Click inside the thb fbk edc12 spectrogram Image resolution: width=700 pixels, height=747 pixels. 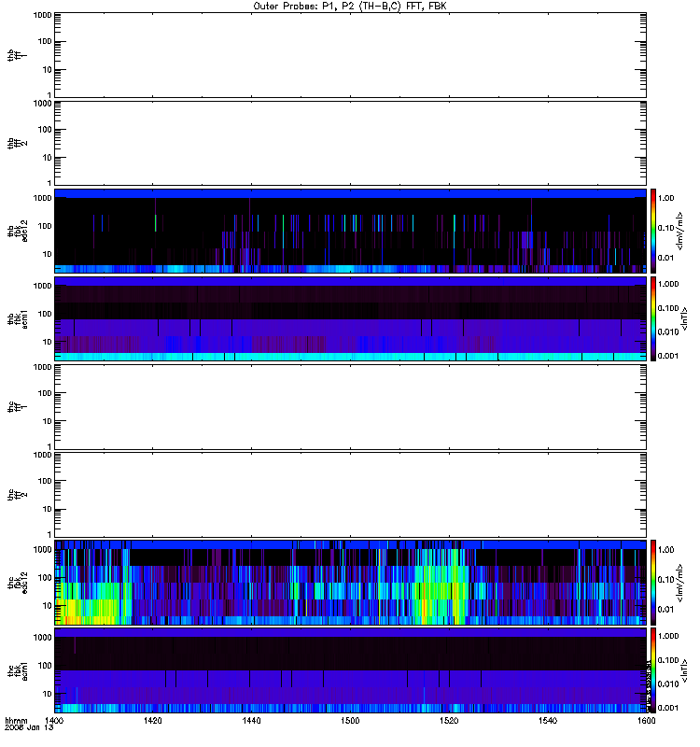pos(350,231)
